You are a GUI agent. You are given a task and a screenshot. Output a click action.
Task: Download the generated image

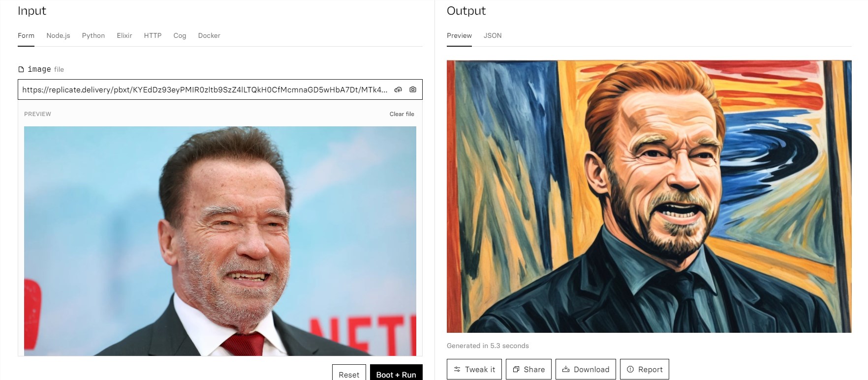[586, 369]
